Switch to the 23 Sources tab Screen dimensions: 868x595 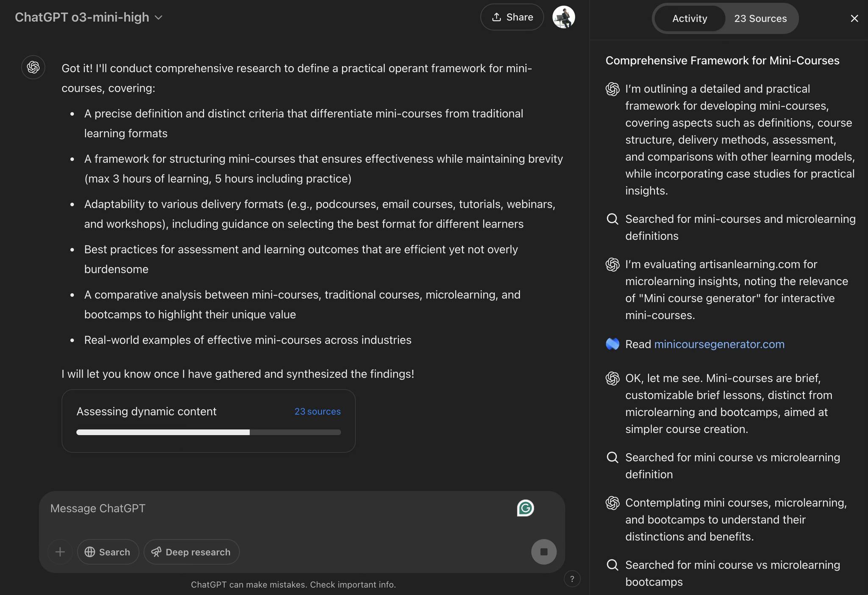point(760,19)
